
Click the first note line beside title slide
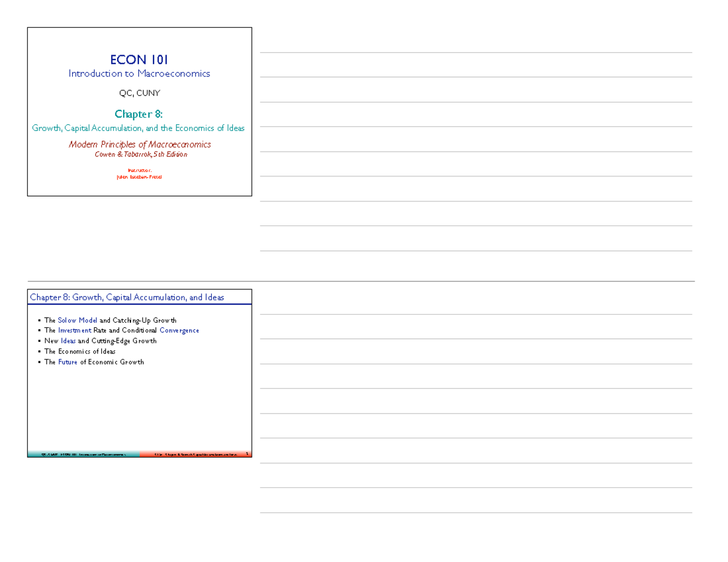(x=476, y=53)
